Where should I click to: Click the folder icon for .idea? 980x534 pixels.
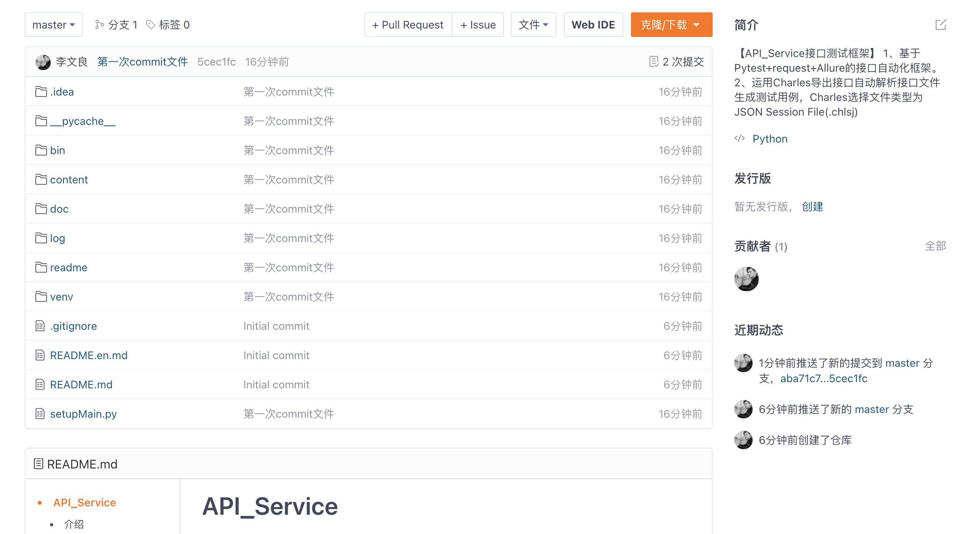pyautogui.click(x=41, y=92)
